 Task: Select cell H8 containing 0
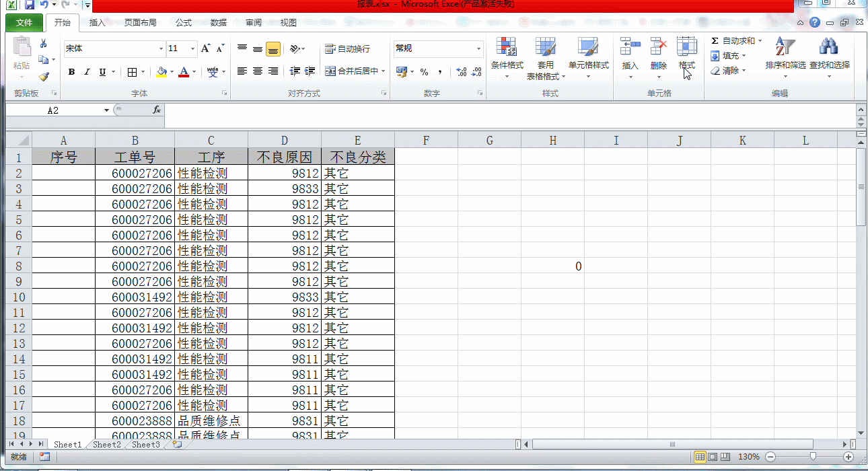pyautogui.click(x=552, y=266)
